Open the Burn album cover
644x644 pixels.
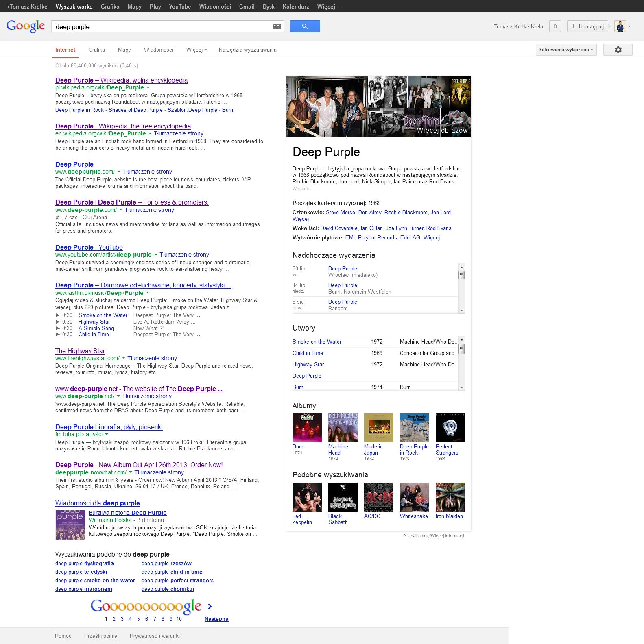[x=307, y=428]
